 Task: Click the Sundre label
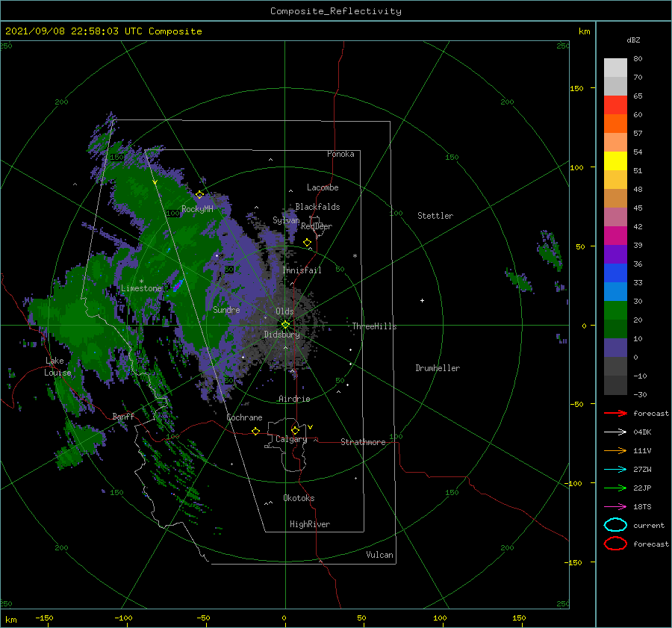tap(226, 309)
